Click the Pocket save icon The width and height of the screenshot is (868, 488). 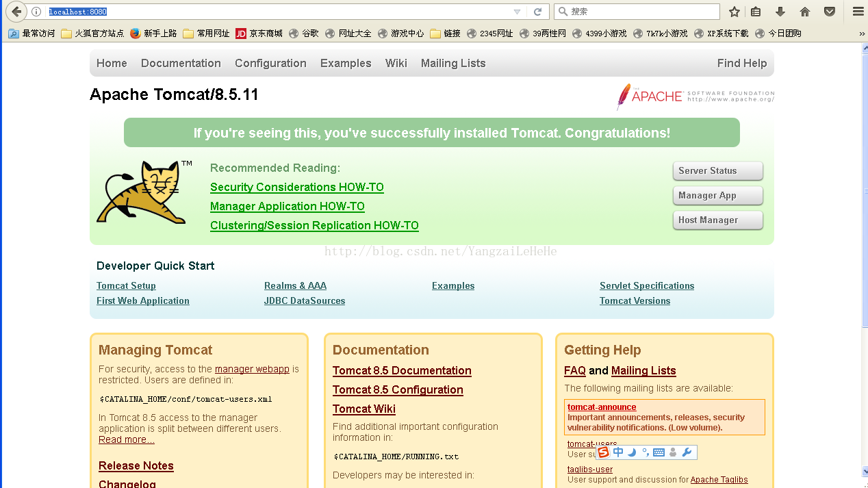829,12
